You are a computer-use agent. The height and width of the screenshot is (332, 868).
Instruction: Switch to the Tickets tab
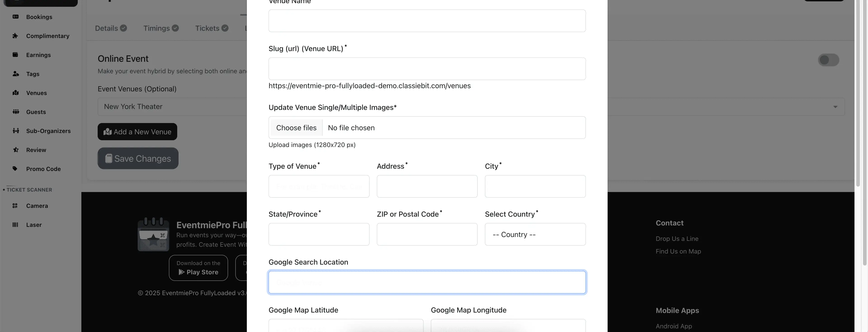click(207, 28)
